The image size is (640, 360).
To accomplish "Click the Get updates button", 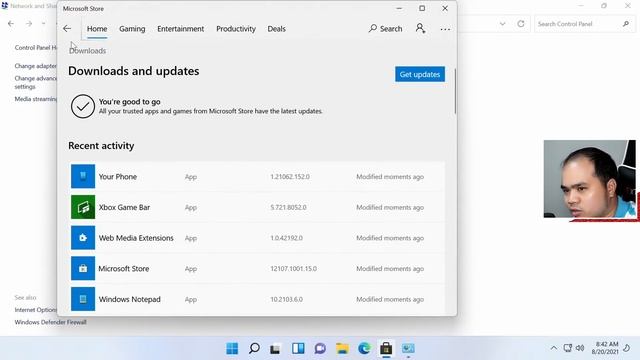I will [420, 74].
